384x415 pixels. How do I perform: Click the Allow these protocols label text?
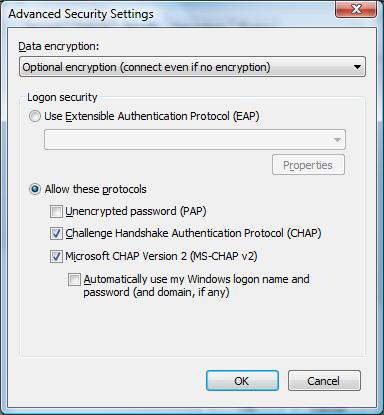pyautogui.click(x=96, y=189)
